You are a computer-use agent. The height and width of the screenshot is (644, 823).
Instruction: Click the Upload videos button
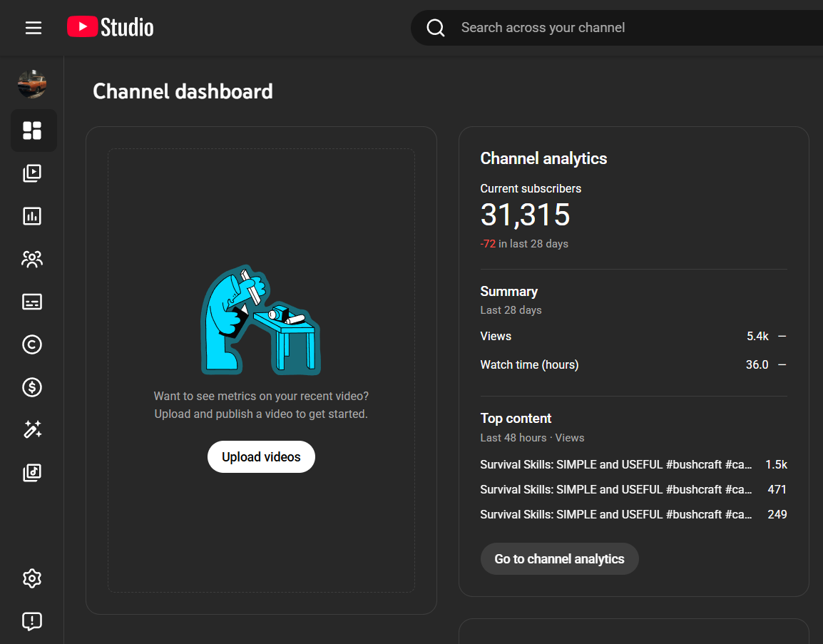click(261, 457)
